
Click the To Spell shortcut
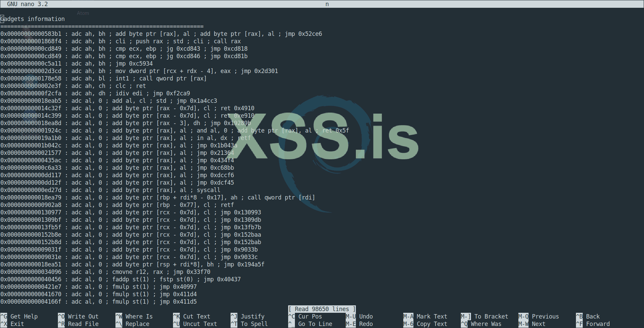249,324
